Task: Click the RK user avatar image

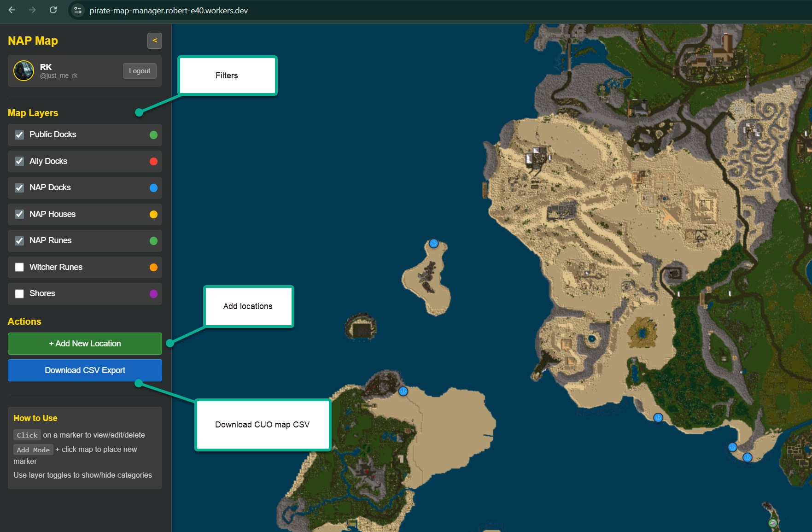Action: (23, 70)
